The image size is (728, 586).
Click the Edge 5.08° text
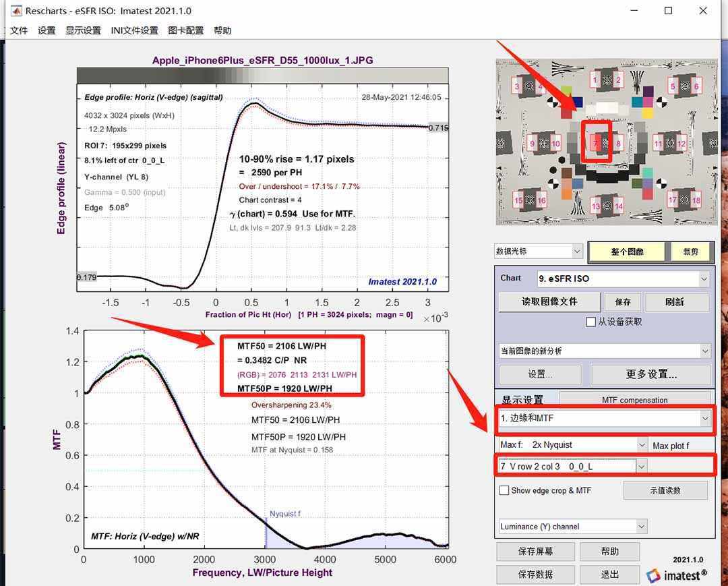pos(107,208)
